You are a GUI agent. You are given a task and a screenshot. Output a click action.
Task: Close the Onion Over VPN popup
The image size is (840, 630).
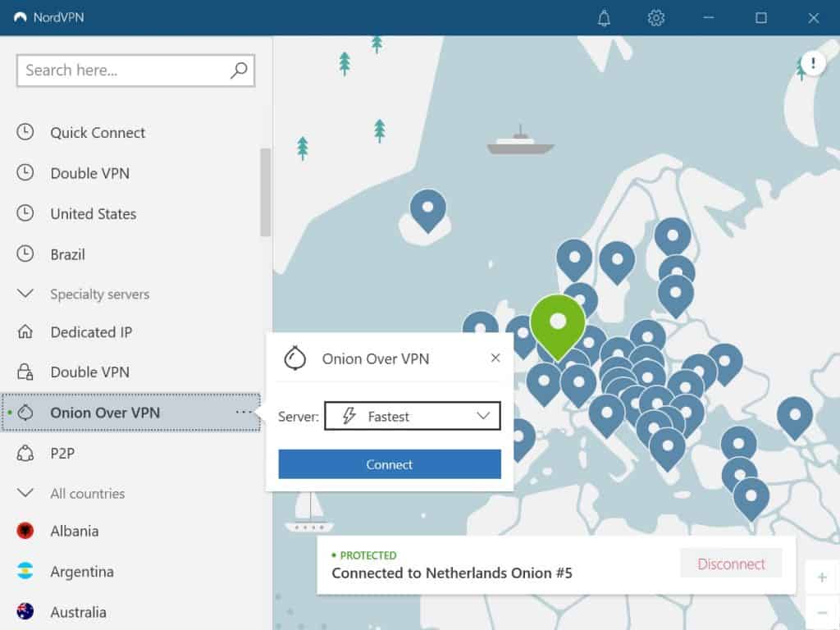495,358
